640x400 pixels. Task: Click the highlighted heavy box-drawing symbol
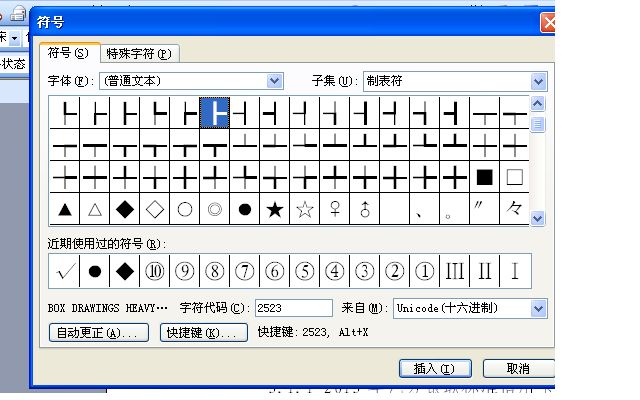tap(215, 113)
